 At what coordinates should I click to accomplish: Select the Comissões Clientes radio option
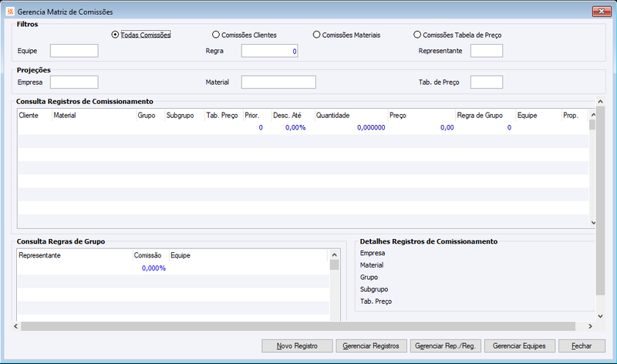[x=244, y=35]
